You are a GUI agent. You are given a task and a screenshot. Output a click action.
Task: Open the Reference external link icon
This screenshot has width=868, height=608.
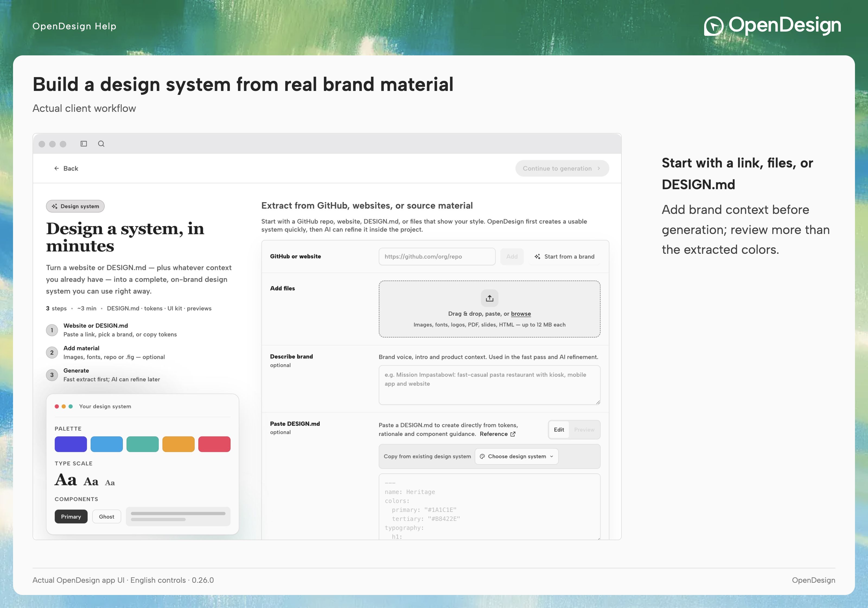pos(513,434)
